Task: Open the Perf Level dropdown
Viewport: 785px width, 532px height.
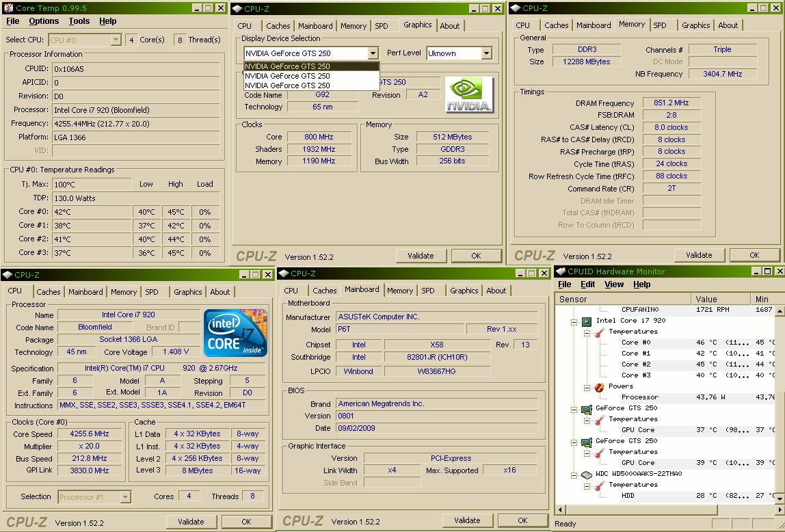Action: coord(486,53)
